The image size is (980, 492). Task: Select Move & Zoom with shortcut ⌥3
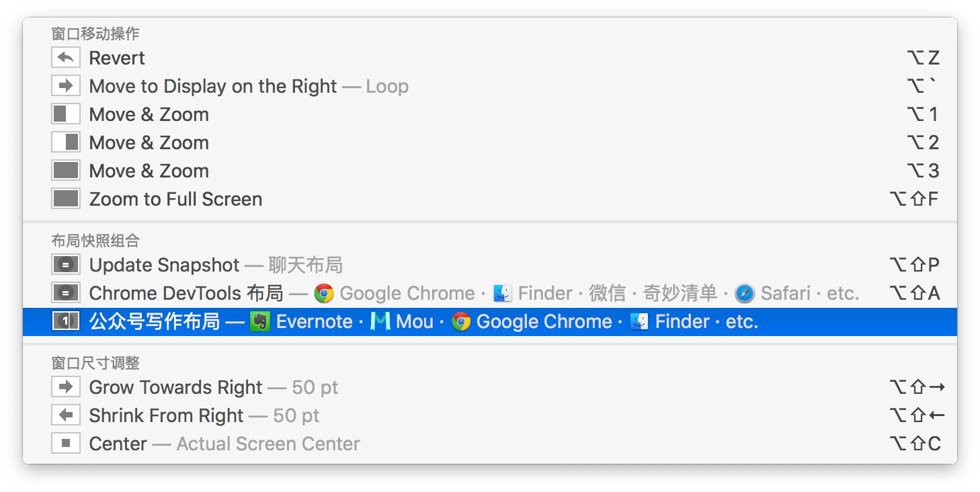point(149,171)
